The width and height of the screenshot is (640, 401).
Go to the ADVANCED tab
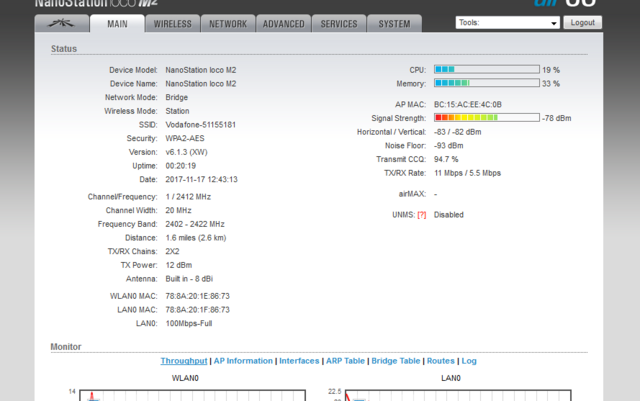click(283, 24)
